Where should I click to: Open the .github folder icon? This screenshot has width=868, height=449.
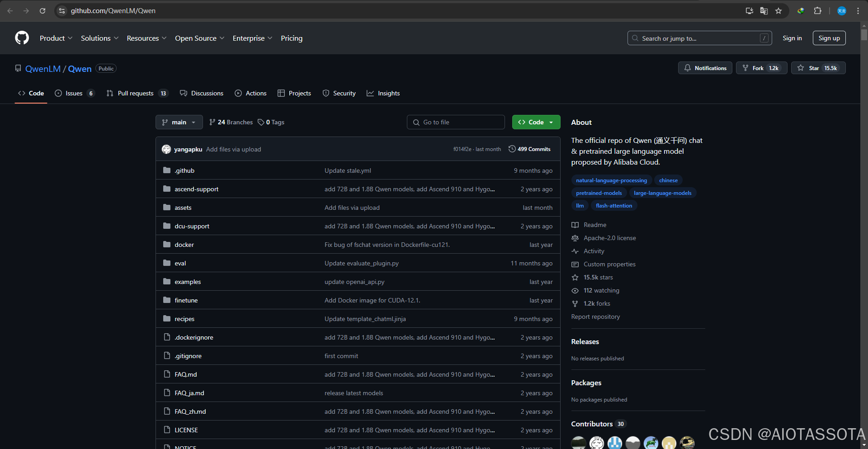167,170
